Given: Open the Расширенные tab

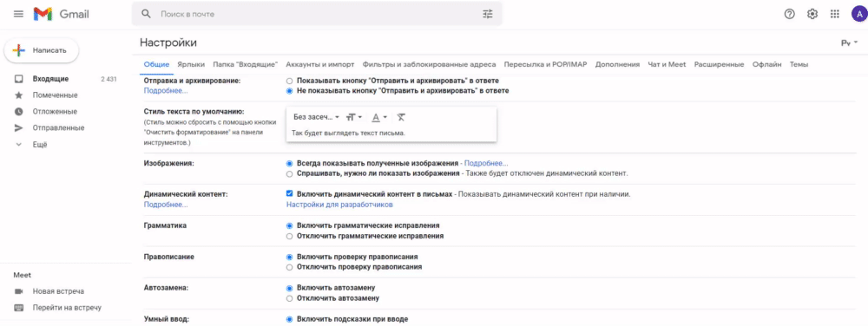Looking at the screenshot, I should pyautogui.click(x=719, y=65).
